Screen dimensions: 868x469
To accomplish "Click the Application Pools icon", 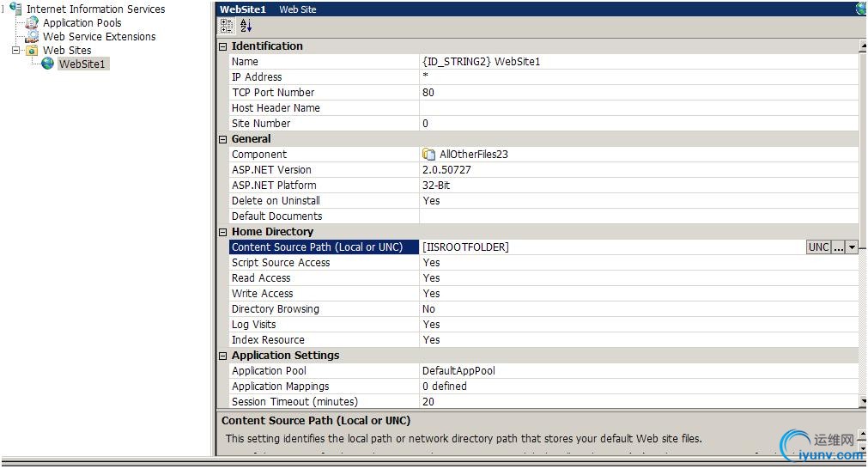I will coord(32,22).
